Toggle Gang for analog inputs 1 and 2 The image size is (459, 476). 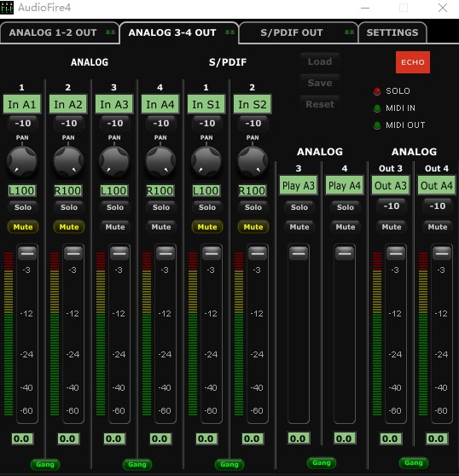click(45, 464)
